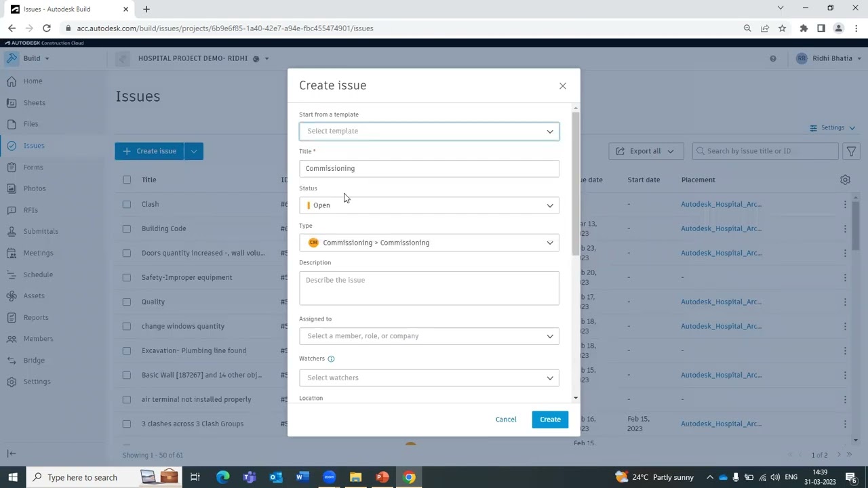Open Ridhi Bhatia user profile menu
Screen dimensions: 868x488
[829, 58]
